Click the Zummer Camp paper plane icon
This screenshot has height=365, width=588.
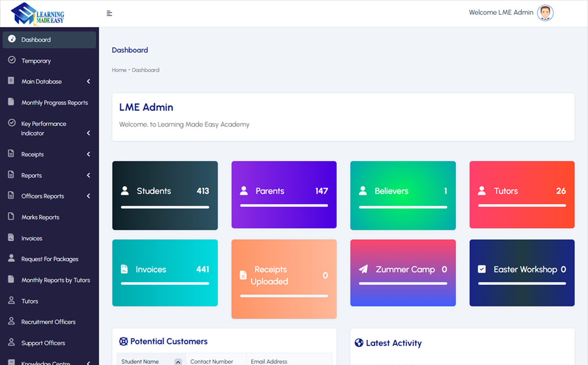click(363, 269)
